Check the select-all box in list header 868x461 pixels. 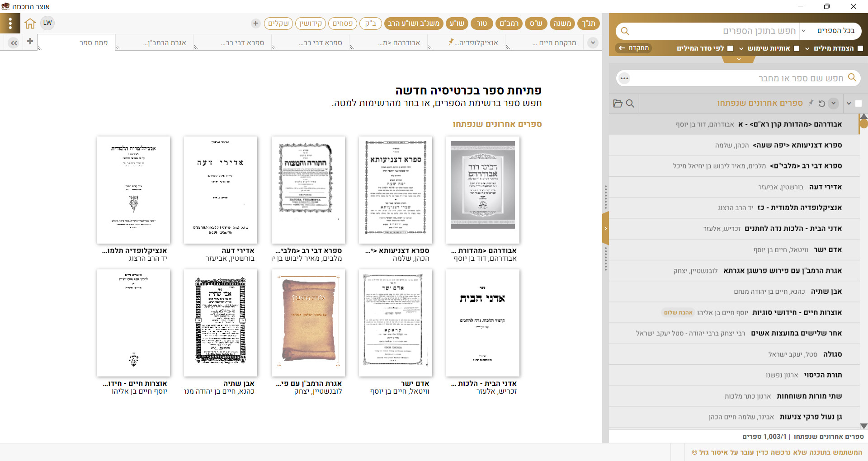pyautogui.click(x=859, y=103)
